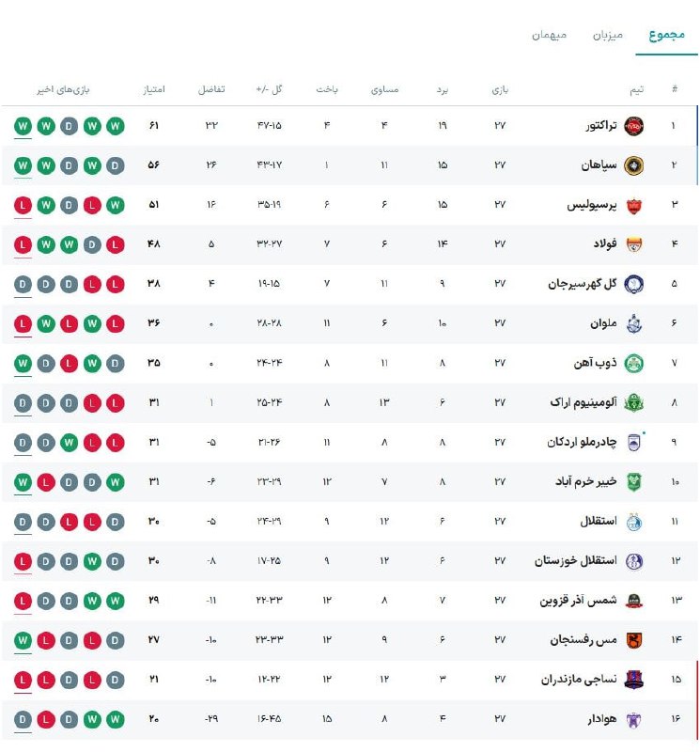The height and width of the screenshot is (752, 700).
Task: Open the گل گهرسیرجان team name link
Action: [x=581, y=284]
